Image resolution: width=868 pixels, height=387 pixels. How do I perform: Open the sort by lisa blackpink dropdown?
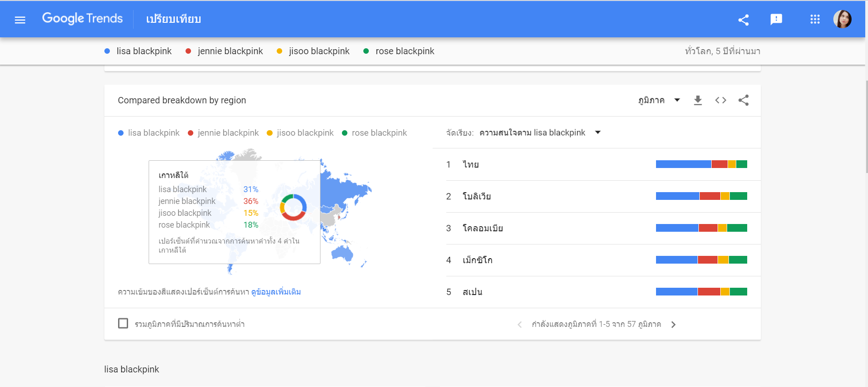click(540, 132)
